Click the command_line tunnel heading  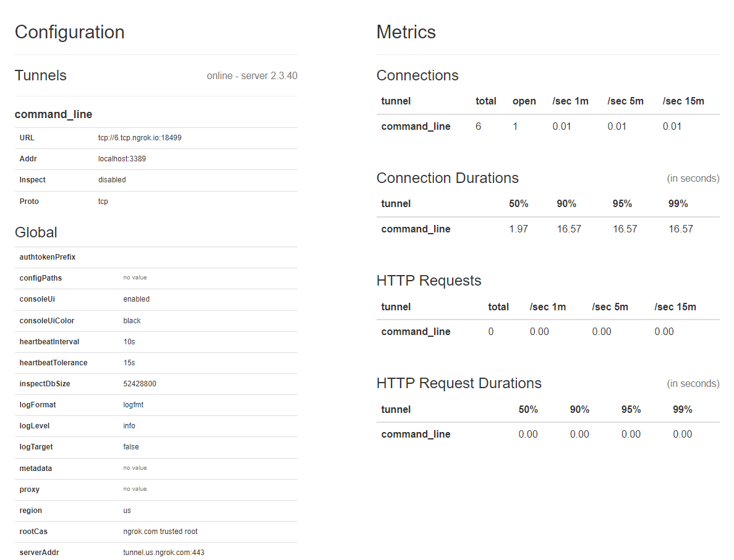coord(53,114)
